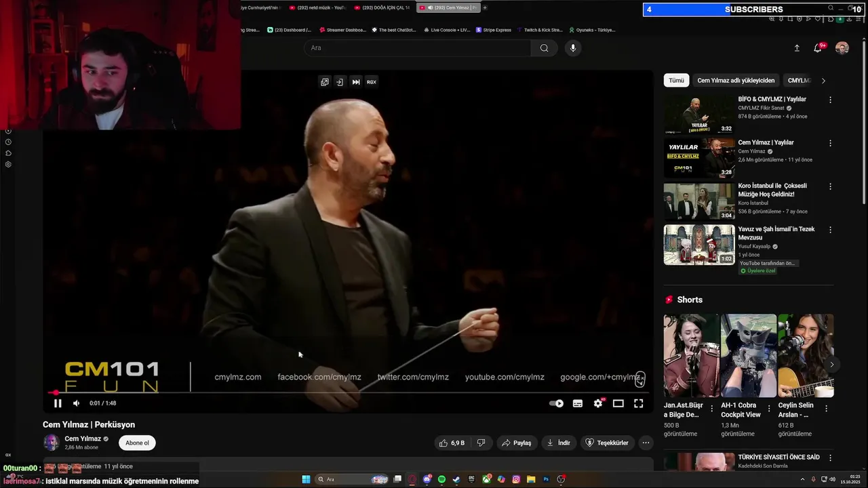Open more actions menu beside Teşekkürler

click(x=646, y=443)
